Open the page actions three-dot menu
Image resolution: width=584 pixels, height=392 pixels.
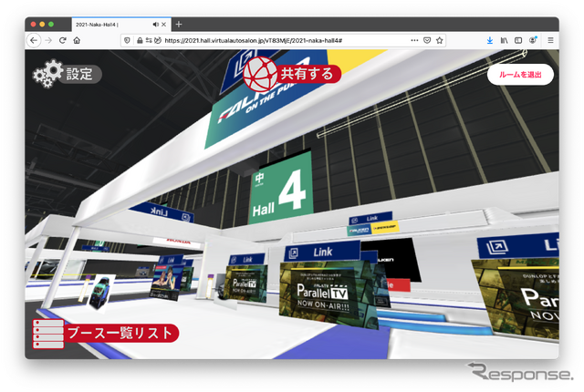click(x=414, y=40)
